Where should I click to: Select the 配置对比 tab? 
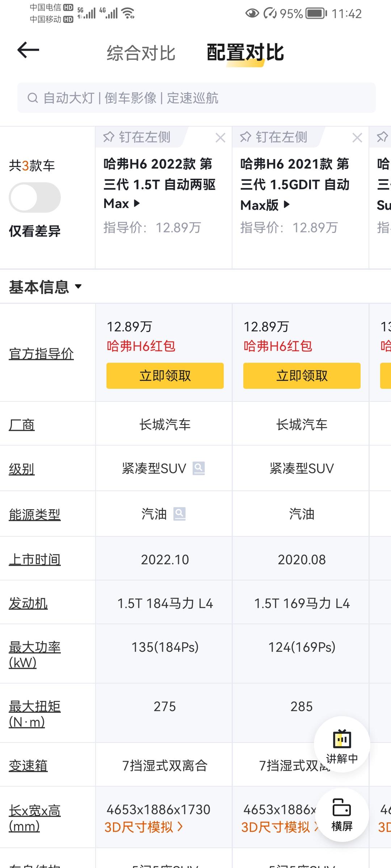245,53
